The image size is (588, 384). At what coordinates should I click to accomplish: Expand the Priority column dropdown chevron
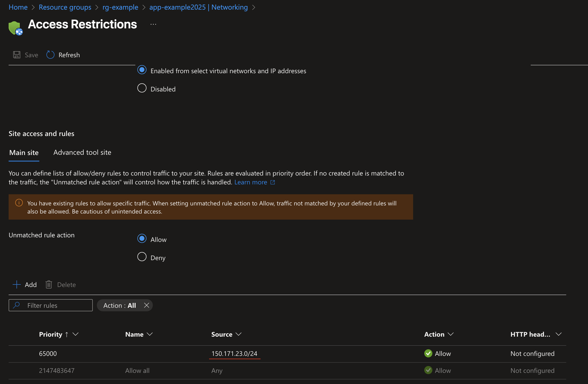click(x=76, y=334)
